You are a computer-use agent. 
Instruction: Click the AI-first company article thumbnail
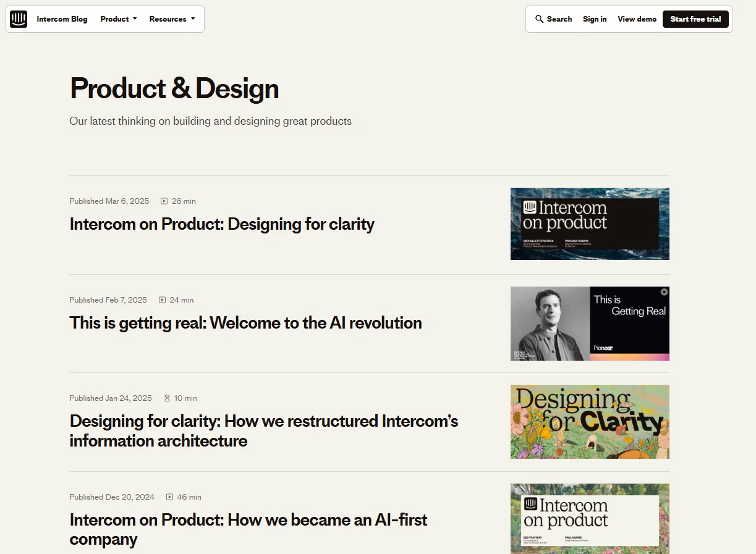click(x=589, y=519)
